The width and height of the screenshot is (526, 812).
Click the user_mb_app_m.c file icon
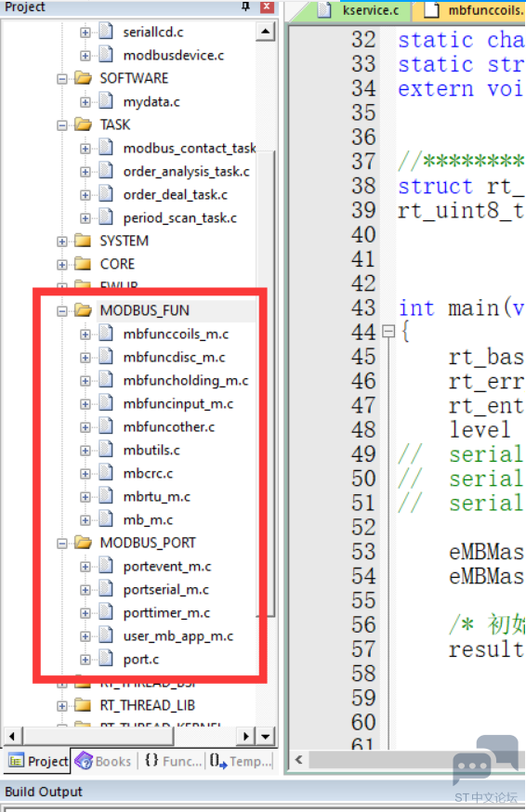pyautogui.click(x=106, y=635)
